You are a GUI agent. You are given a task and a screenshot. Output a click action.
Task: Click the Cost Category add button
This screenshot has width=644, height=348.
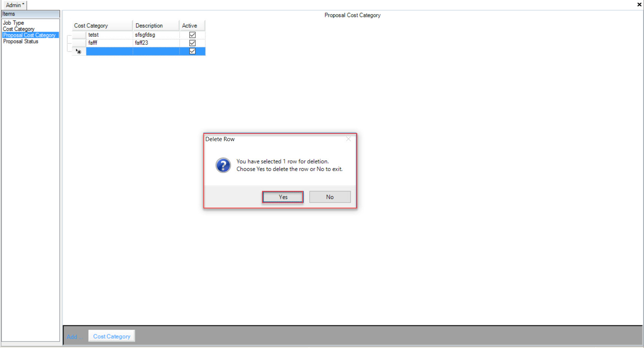(112, 336)
